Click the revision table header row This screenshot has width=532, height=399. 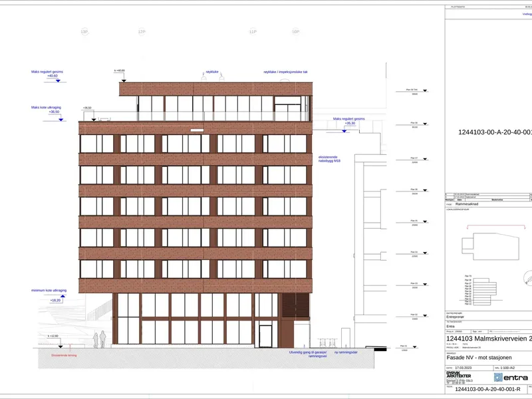click(489, 200)
